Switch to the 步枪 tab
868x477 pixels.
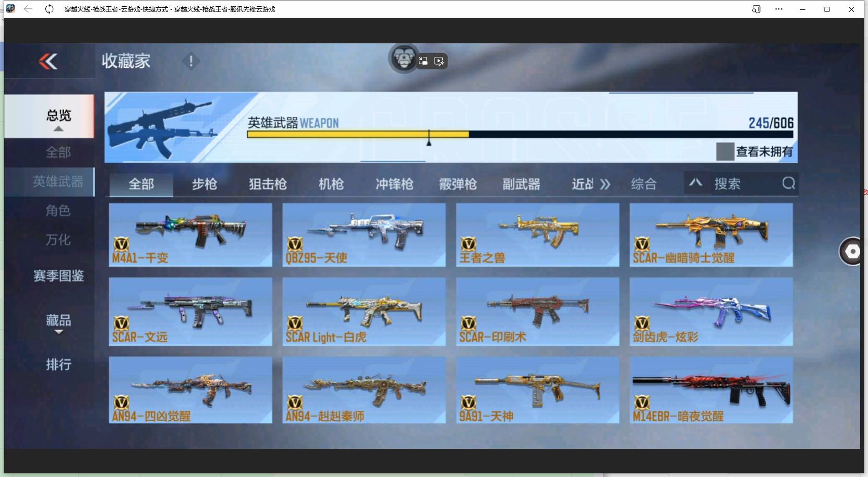pos(204,184)
